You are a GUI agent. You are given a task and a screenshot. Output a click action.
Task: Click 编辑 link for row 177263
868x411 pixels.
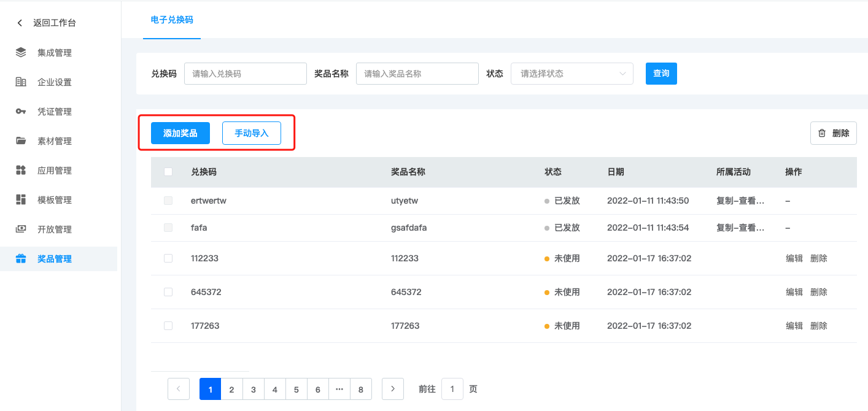click(x=794, y=326)
